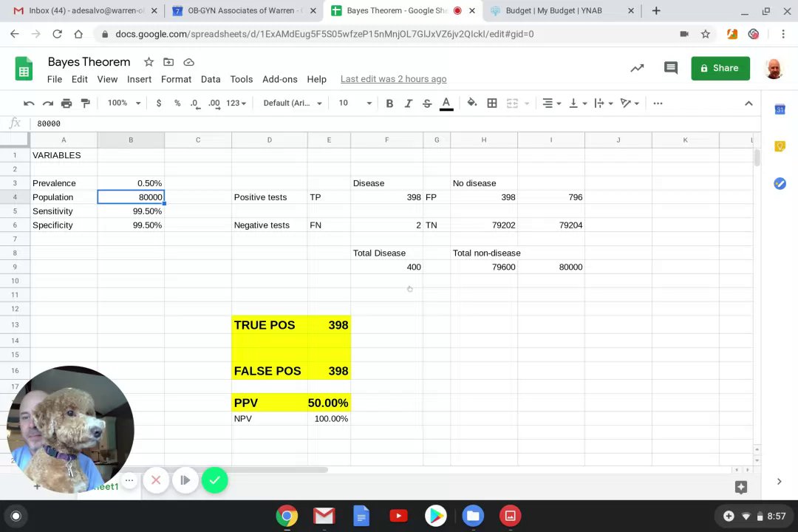Viewport: 798px width, 532px height.
Task: Select cell B4 containing 80000
Action: point(131,197)
